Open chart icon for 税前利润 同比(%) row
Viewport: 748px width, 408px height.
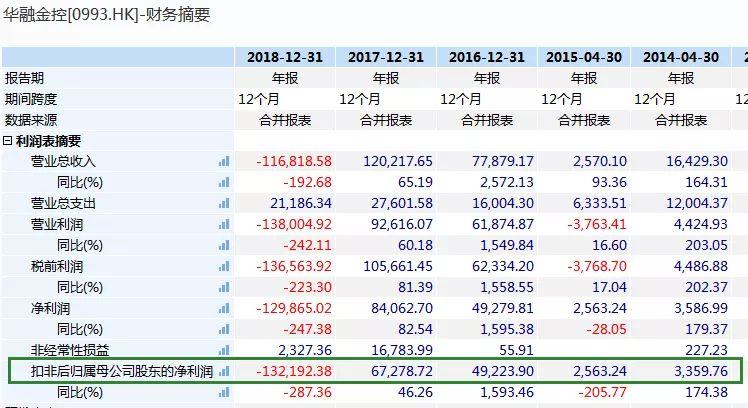[x=224, y=287]
